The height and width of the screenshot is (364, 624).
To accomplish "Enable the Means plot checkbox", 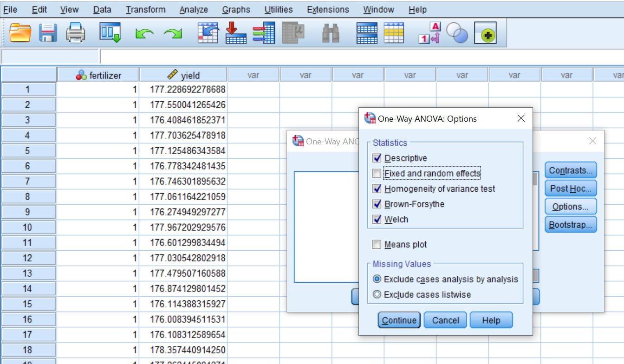I will (x=377, y=245).
